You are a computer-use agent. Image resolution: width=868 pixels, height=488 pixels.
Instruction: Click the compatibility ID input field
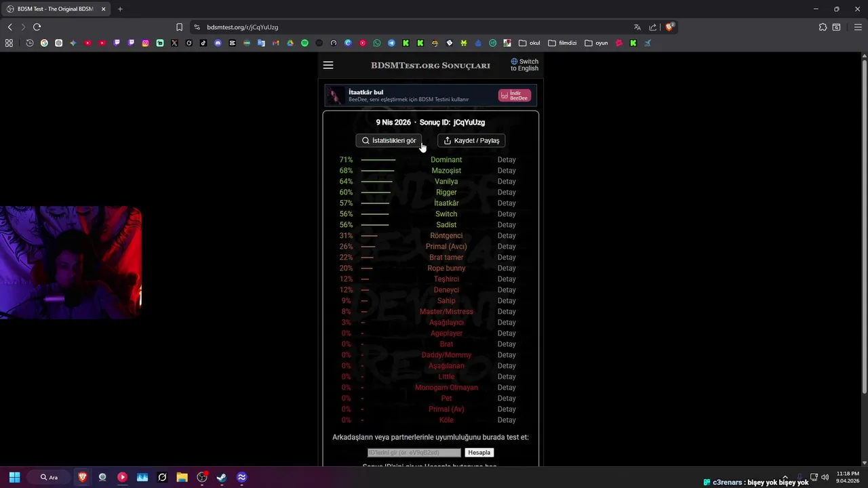414,452
